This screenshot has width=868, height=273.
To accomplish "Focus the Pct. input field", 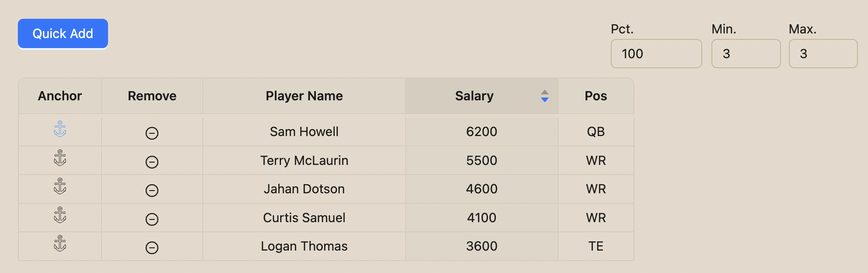I will [656, 54].
